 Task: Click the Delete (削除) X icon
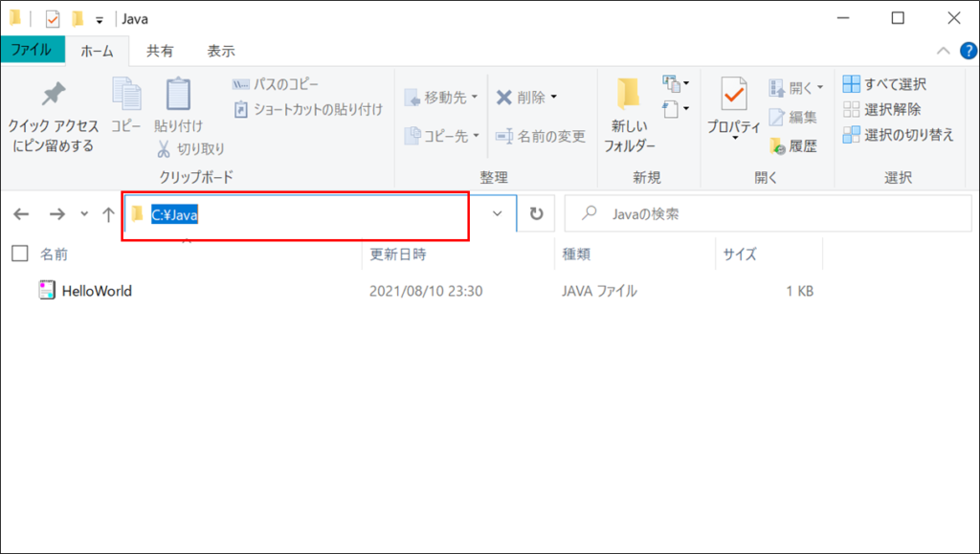[x=503, y=98]
